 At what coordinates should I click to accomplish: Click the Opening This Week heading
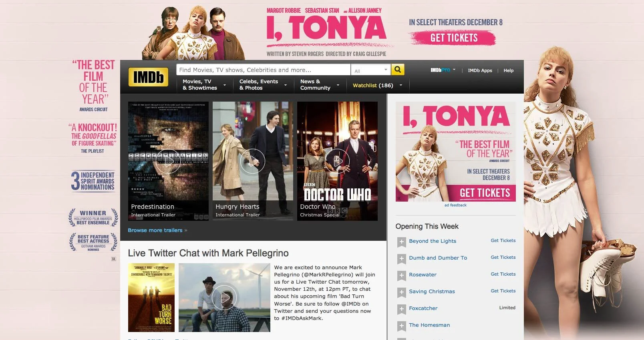tap(427, 226)
